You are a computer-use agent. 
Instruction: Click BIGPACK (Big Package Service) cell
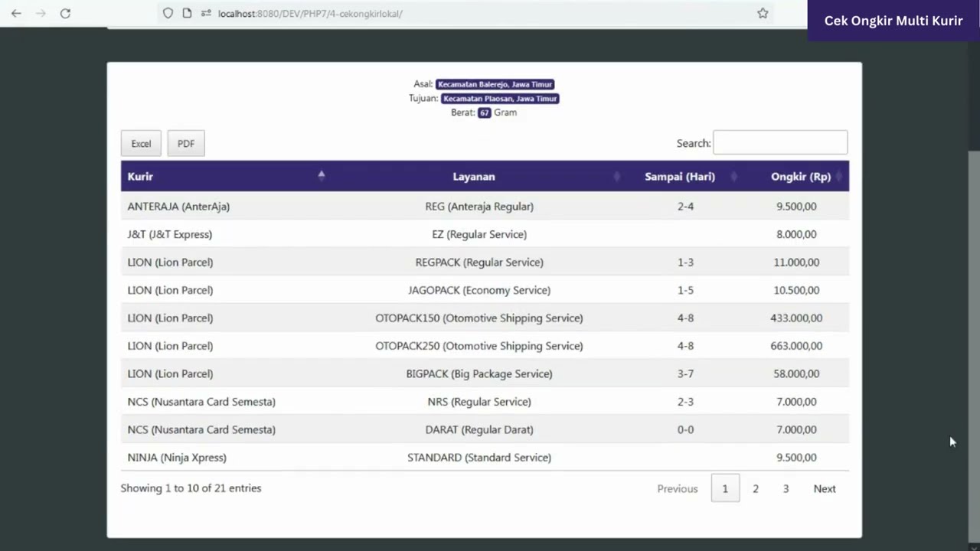479,373
